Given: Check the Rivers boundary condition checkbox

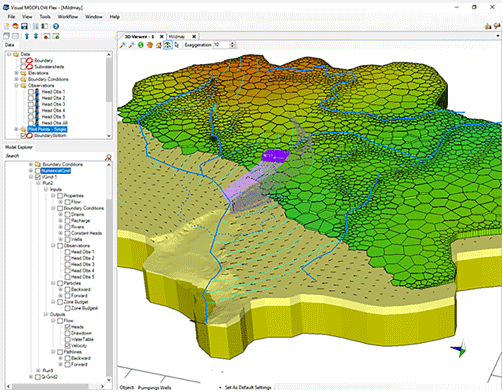Looking at the screenshot, I should (x=68, y=227).
